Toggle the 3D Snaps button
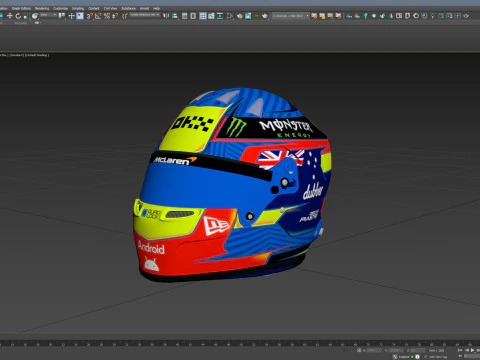Screen dimensions: 480x360 (90, 16)
